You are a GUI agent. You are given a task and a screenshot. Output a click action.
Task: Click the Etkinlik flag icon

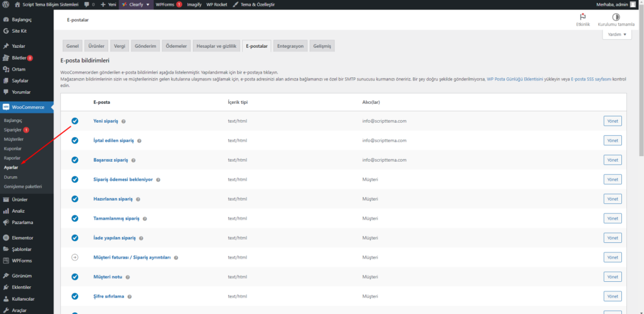click(x=582, y=17)
